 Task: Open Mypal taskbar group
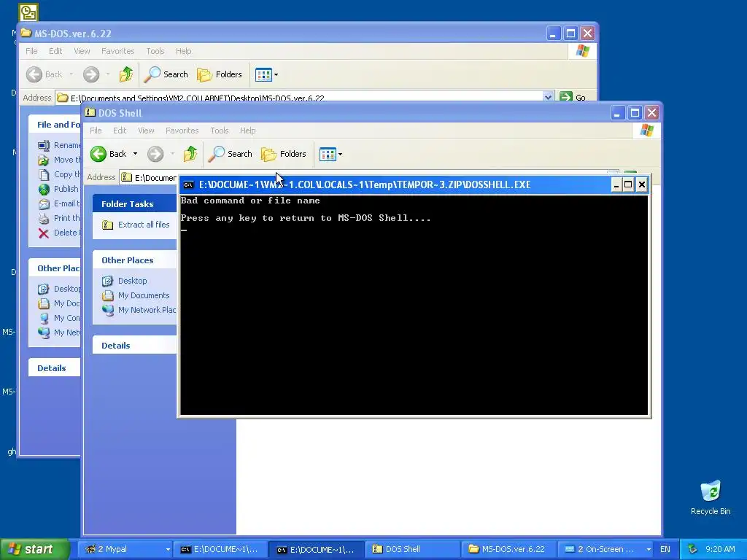(x=125, y=549)
